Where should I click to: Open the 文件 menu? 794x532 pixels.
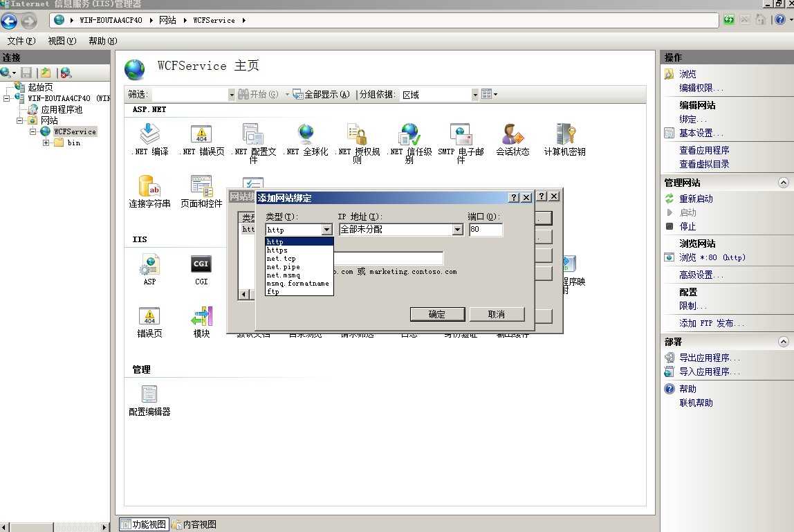[x=21, y=41]
